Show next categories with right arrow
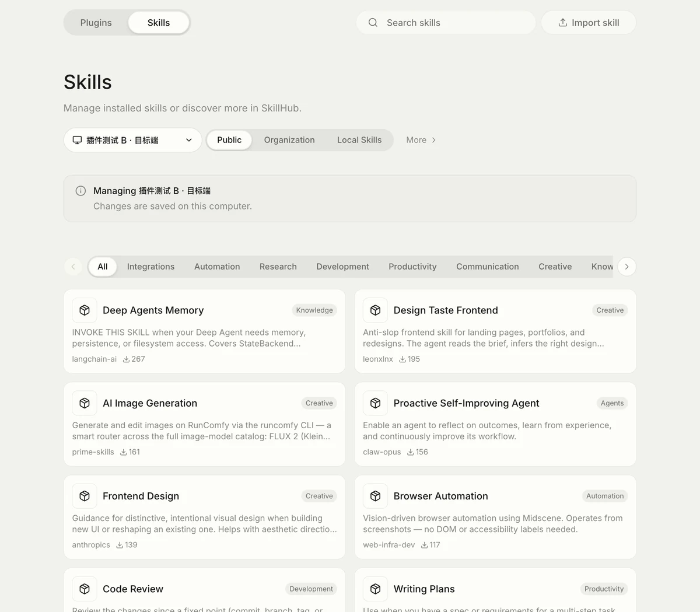Screen dimensions: 700x612 click(x=627, y=267)
